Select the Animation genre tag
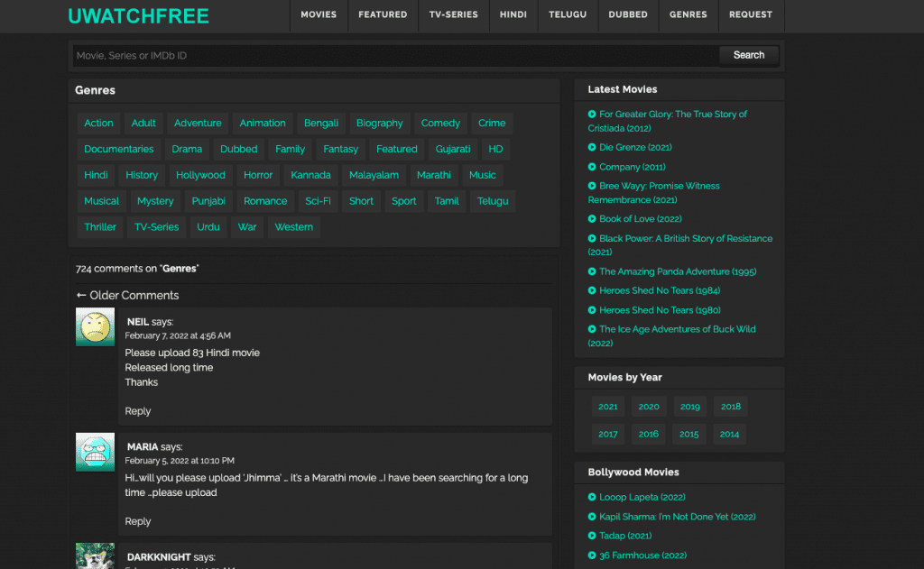The height and width of the screenshot is (569, 924). pyautogui.click(x=263, y=124)
